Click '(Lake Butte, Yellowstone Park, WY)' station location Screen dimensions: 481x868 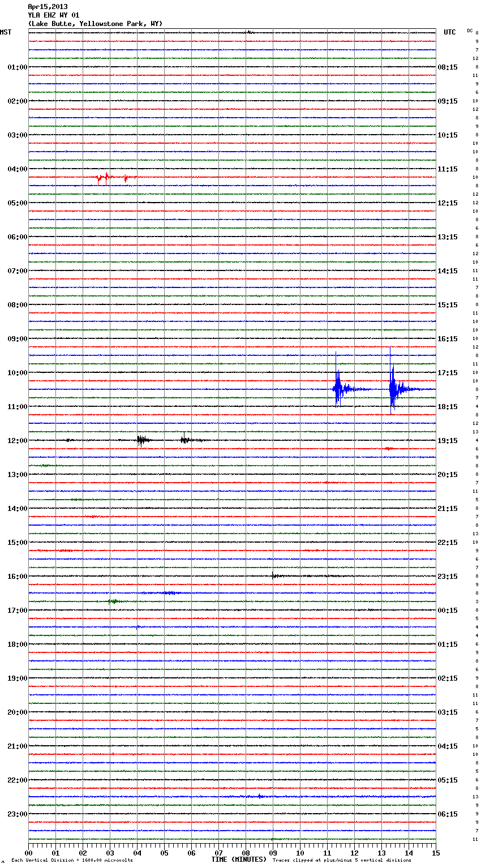tap(95, 24)
